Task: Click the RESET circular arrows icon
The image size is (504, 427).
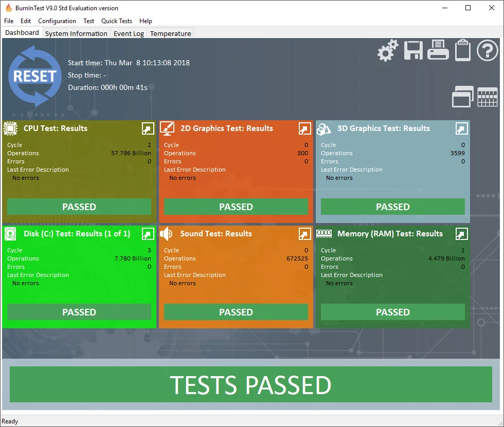Action: pyautogui.click(x=35, y=76)
